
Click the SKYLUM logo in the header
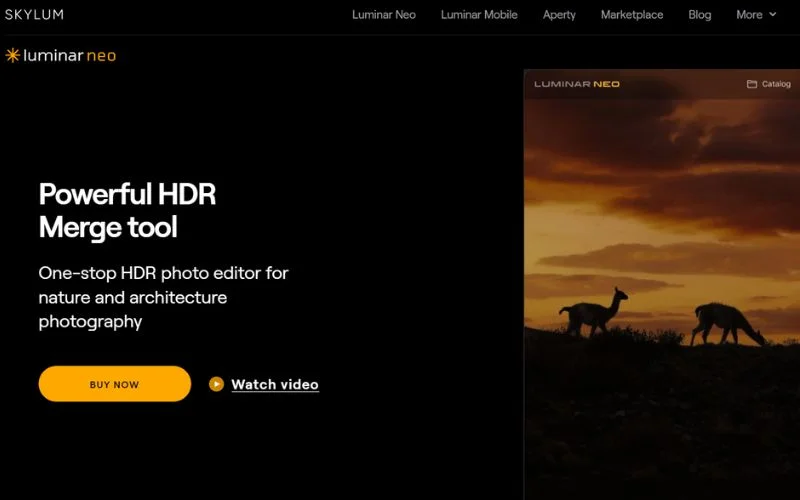[x=34, y=15]
